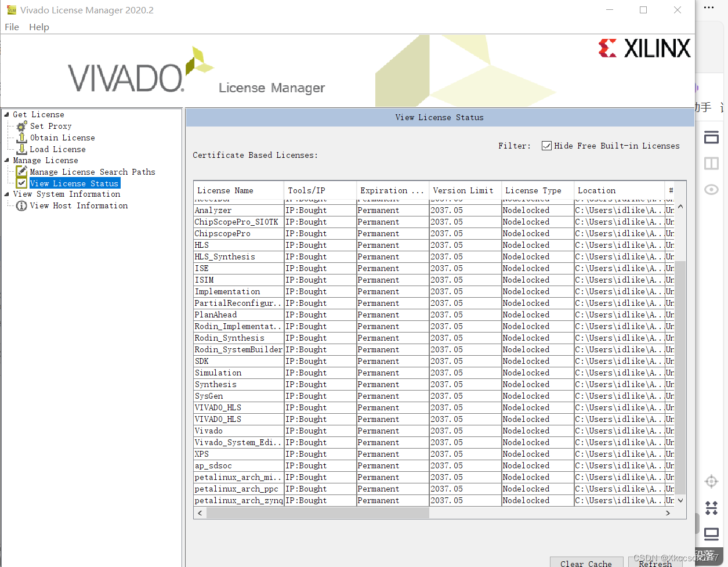
Task: Select the petalinux_arch_zynq license row
Action: tap(434, 500)
